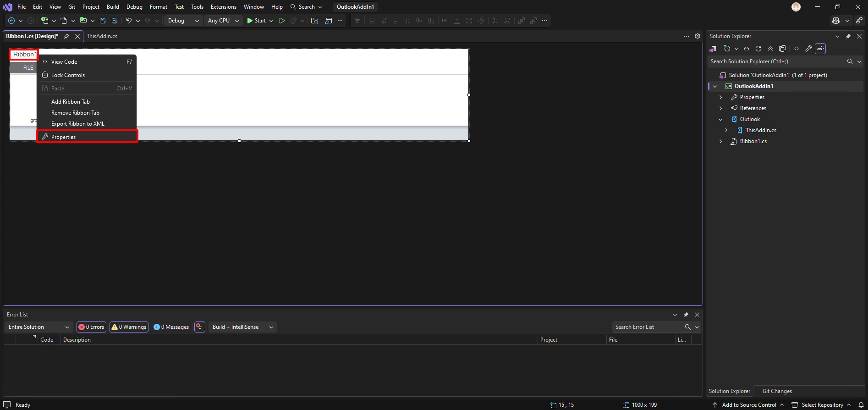Click the Project column header in Error List

(571, 340)
